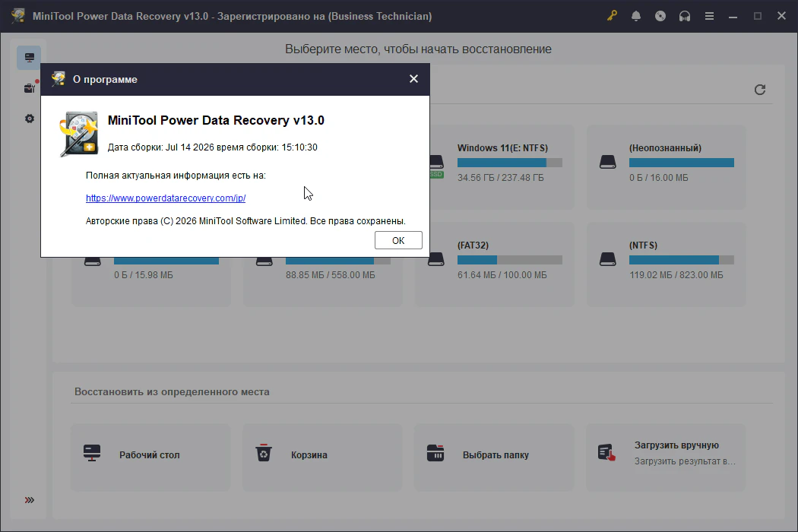Open the notifications bell icon
This screenshot has height=532, width=798.
coord(636,16)
